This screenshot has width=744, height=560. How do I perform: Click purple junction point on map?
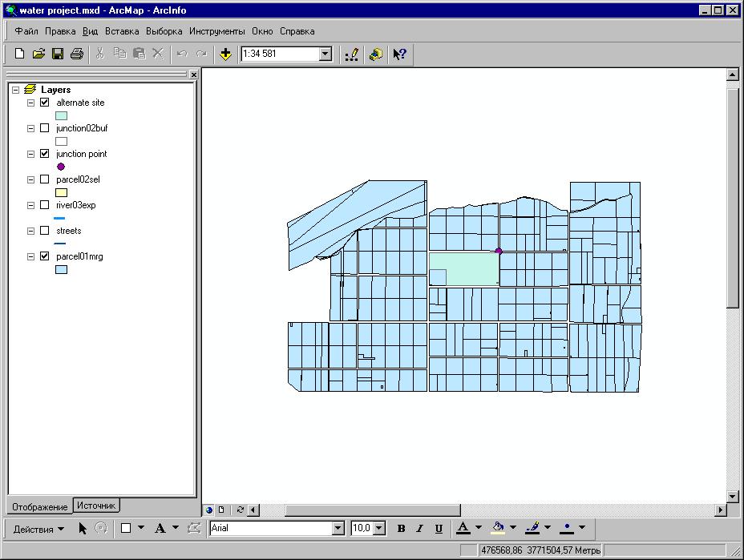coord(498,251)
